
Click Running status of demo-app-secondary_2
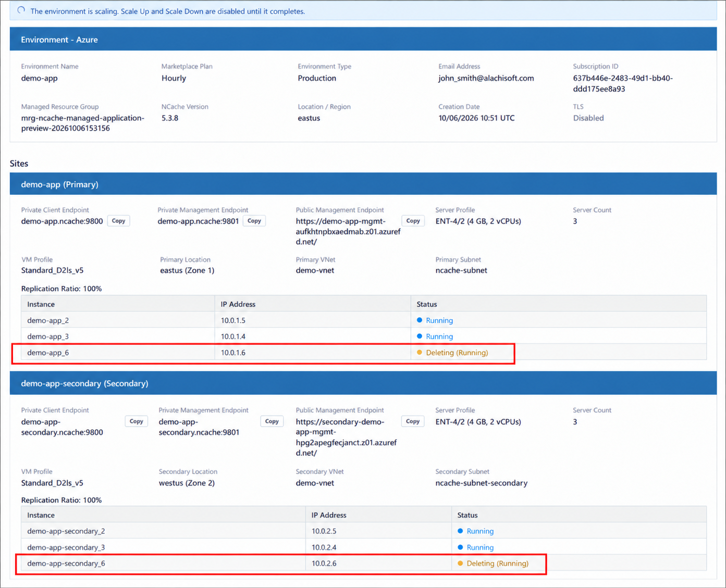(480, 531)
